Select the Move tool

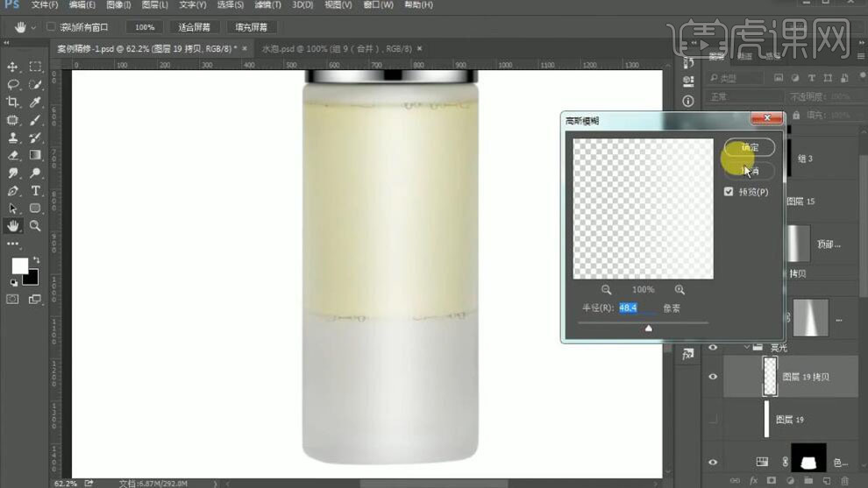pos(13,67)
